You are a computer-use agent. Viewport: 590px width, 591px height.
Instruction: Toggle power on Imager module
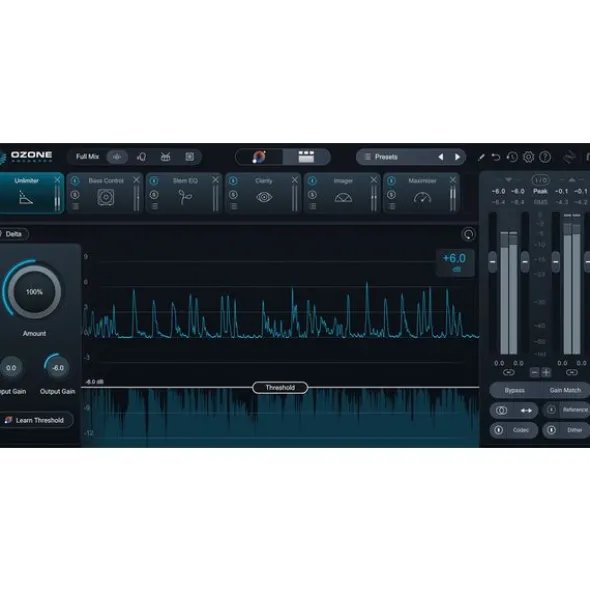click(x=312, y=181)
